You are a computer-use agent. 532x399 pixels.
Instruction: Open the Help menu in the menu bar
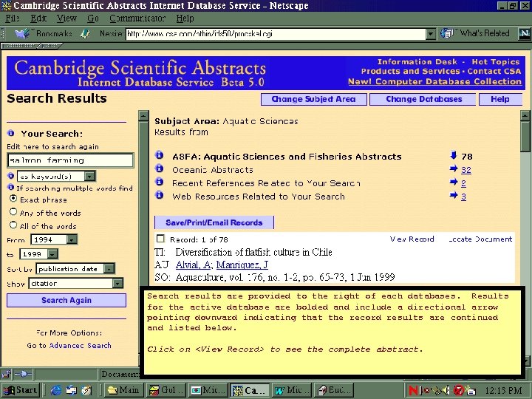[x=185, y=18]
